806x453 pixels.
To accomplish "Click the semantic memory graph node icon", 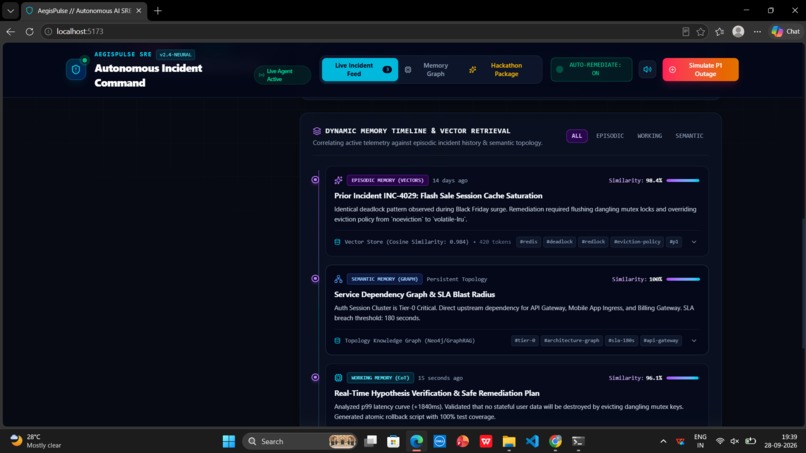I will 338,279.
